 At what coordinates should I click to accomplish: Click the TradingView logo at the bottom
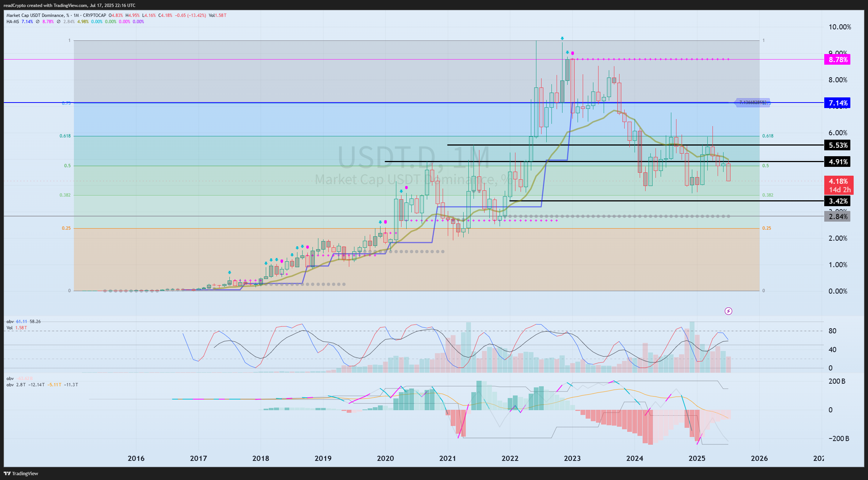[x=21, y=473]
